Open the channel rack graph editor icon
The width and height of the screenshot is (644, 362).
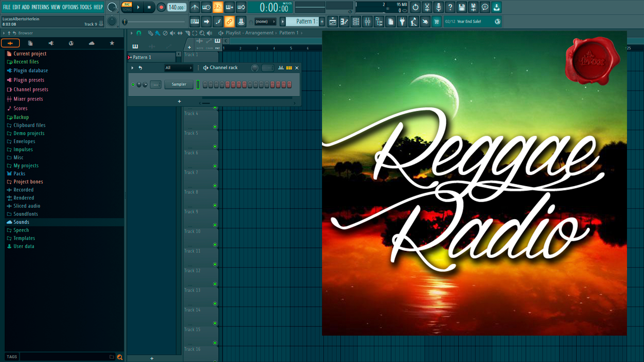(281, 68)
